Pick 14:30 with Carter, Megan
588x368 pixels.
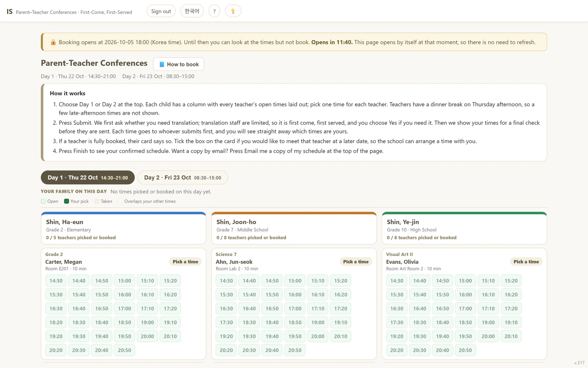pos(56,281)
